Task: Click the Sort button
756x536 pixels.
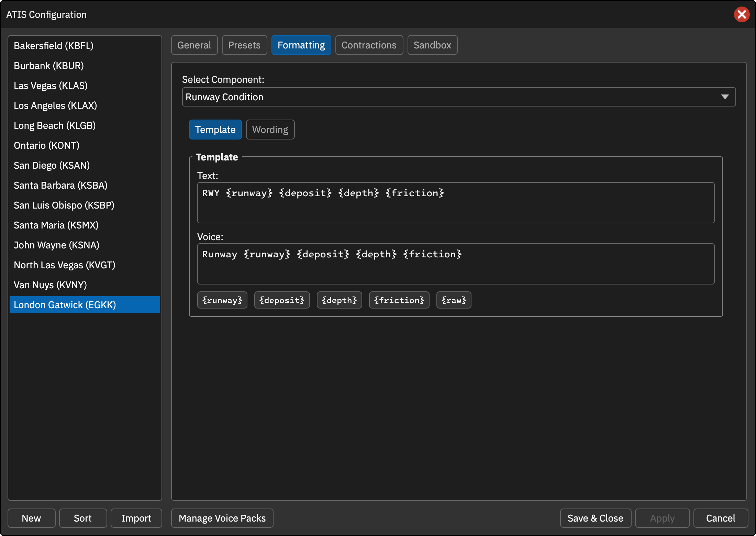Action: point(83,518)
